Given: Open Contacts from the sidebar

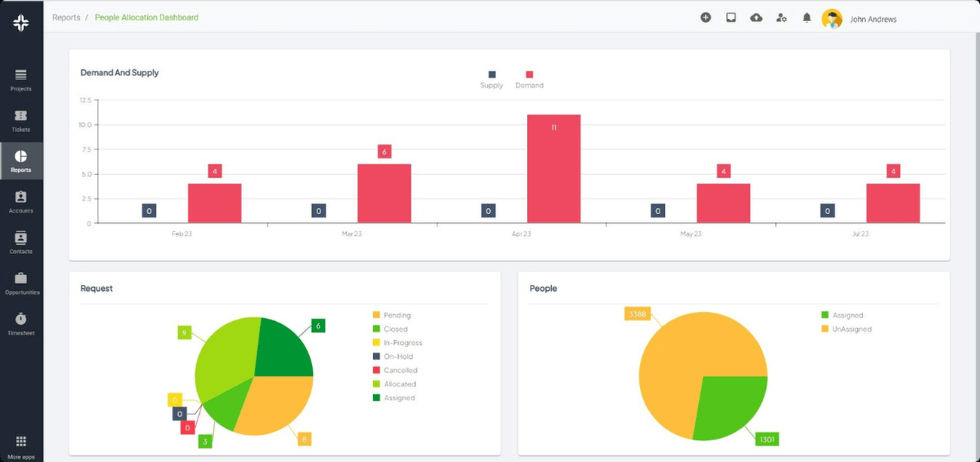Looking at the screenshot, I should [21, 242].
